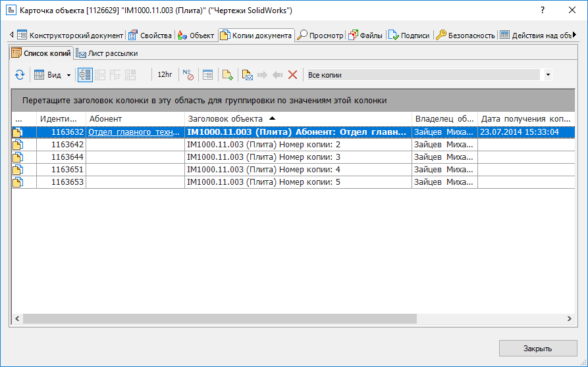Image resolution: width=588 pixels, height=367 pixels.
Task: Click the send copy by mail icon
Action: coord(248,75)
